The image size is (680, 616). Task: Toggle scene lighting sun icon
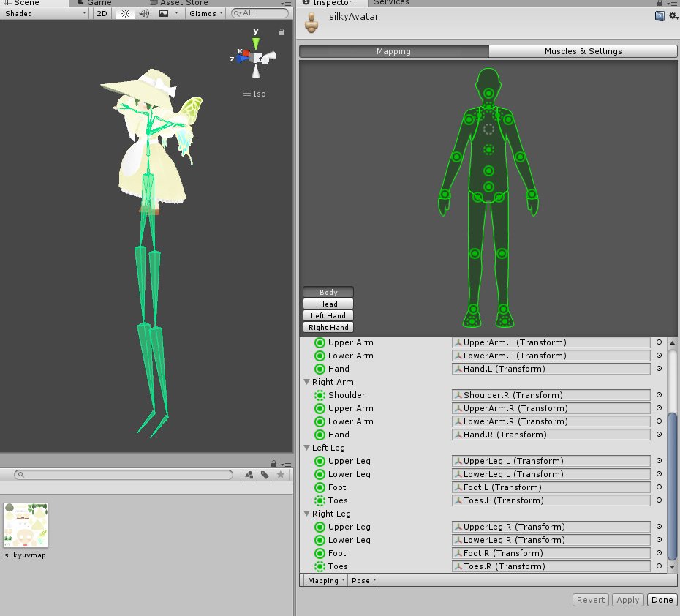(125, 13)
